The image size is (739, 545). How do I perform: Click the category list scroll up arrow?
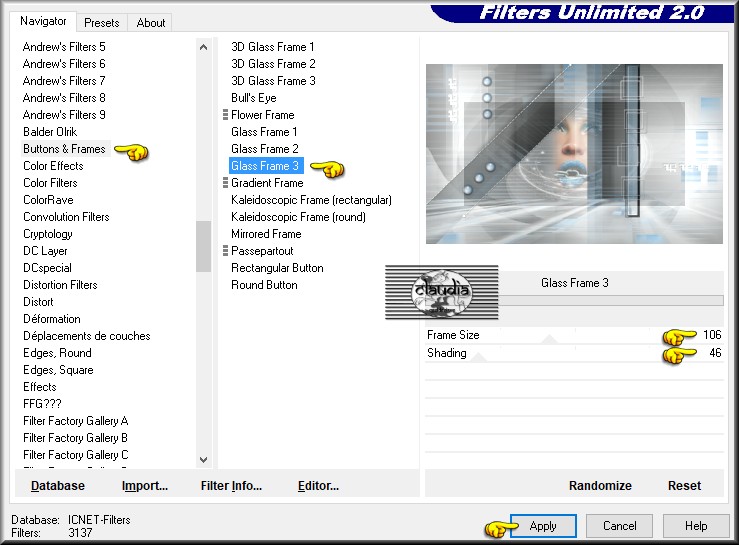click(x=204, y=47)
